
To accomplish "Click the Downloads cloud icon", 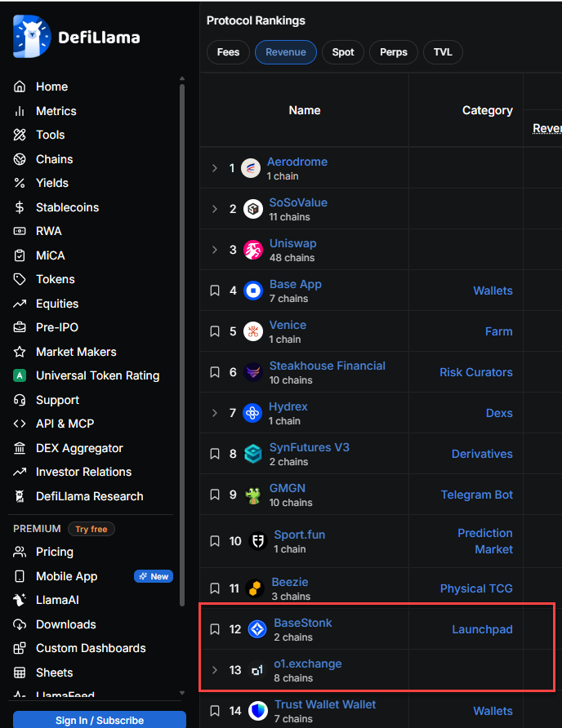I will pos(20,624).
